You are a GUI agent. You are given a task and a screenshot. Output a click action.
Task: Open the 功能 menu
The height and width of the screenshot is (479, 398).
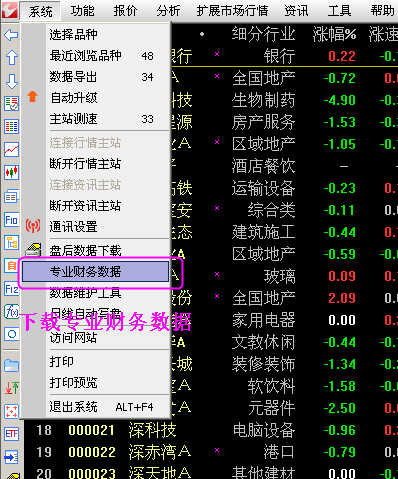pos(82,11)
